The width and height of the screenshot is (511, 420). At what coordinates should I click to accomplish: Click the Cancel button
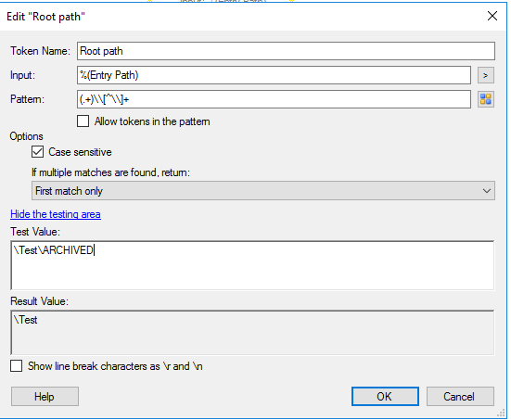(460, 397)
